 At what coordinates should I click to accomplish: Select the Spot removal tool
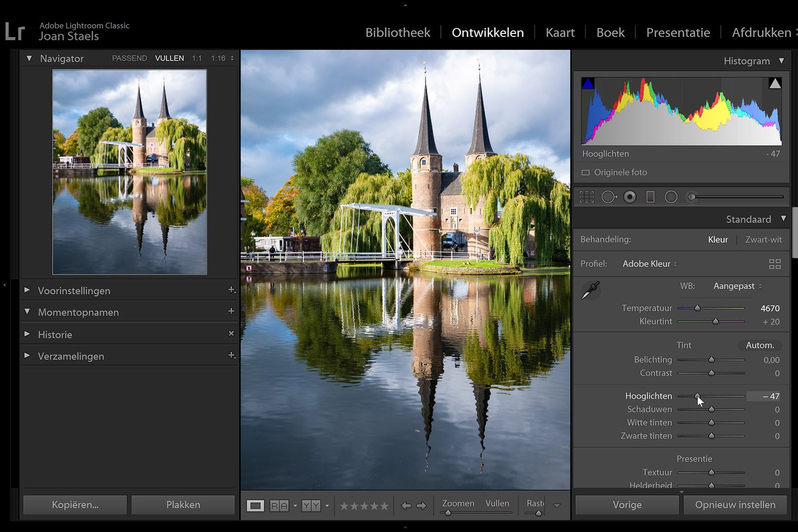point(609,197)
